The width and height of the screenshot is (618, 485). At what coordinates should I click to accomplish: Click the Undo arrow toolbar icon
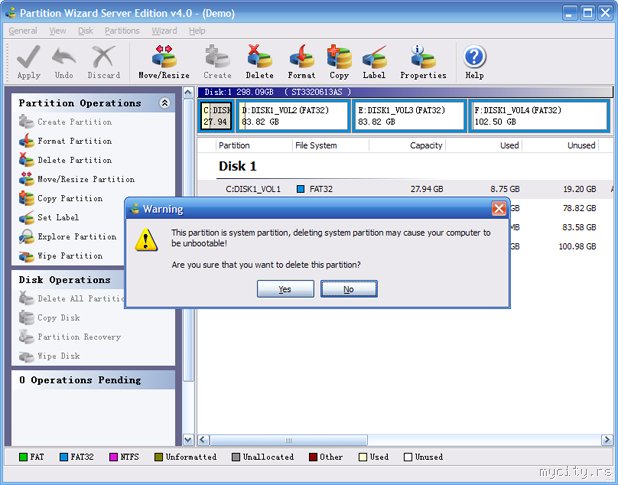pyautogui.click(x=64, y=57)
